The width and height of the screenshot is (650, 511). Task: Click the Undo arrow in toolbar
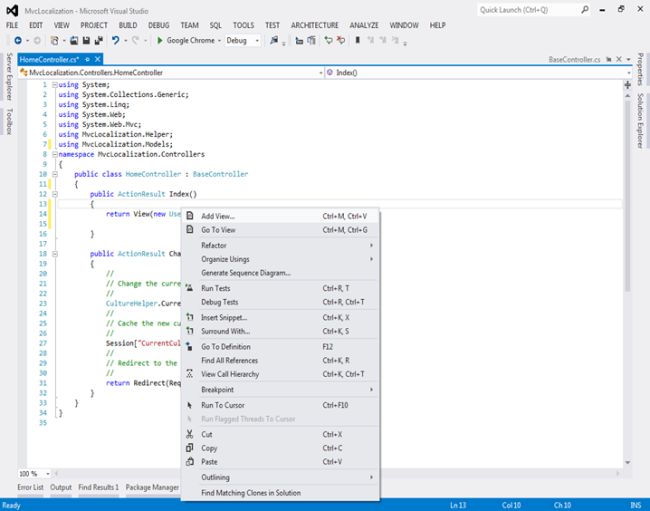[x=117, y=41]
